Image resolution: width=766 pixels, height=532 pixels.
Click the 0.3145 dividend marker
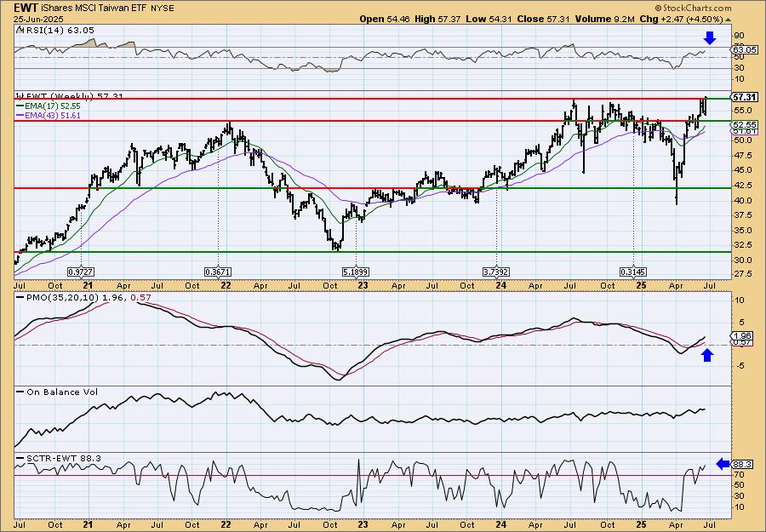click(633, 272)
